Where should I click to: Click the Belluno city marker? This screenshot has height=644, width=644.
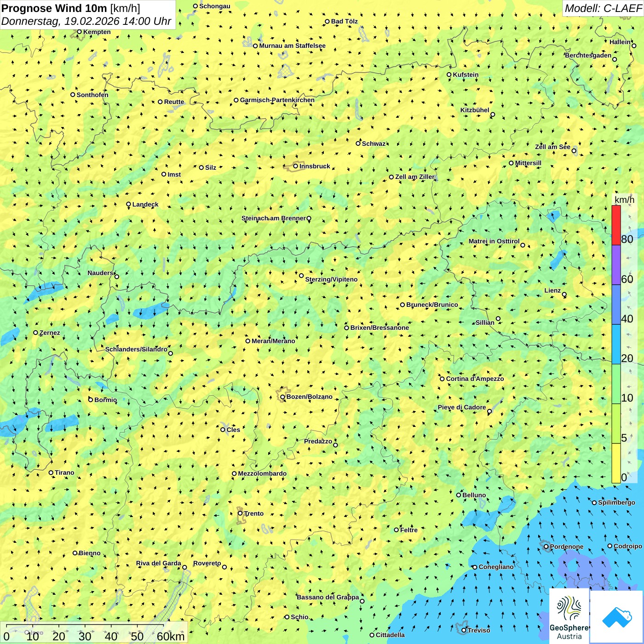click(x=459, y=495)
